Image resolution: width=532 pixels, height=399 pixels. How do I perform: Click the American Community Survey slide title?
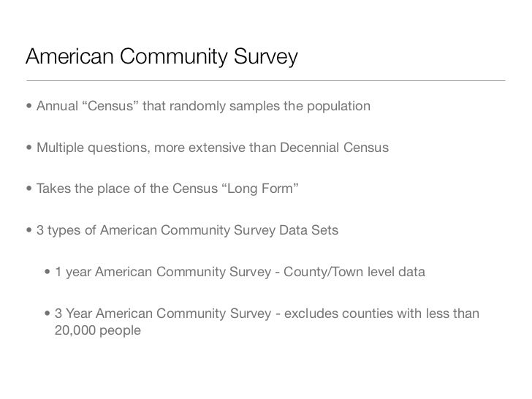coord(161,57)
